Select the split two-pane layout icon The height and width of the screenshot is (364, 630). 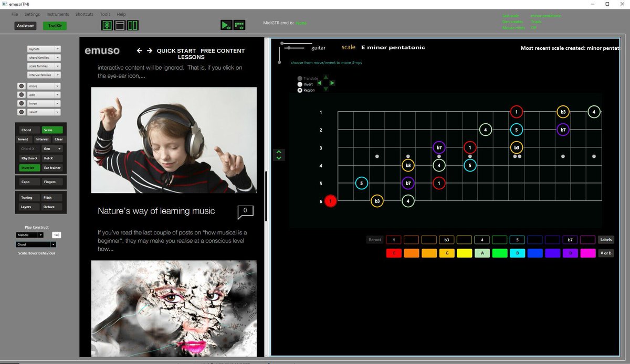132,25
